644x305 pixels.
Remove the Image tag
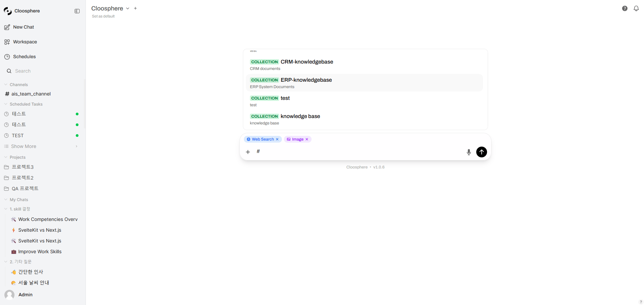click(307, 139)
